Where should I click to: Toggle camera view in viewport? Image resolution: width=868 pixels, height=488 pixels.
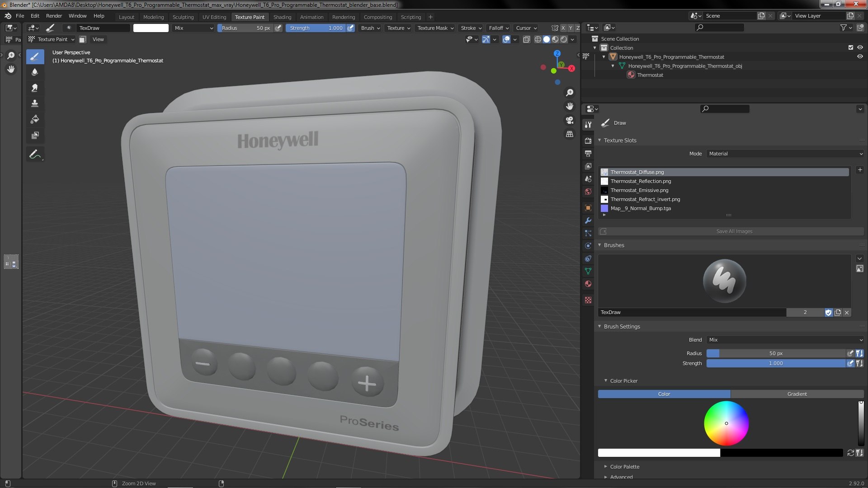tap(570, 120)
